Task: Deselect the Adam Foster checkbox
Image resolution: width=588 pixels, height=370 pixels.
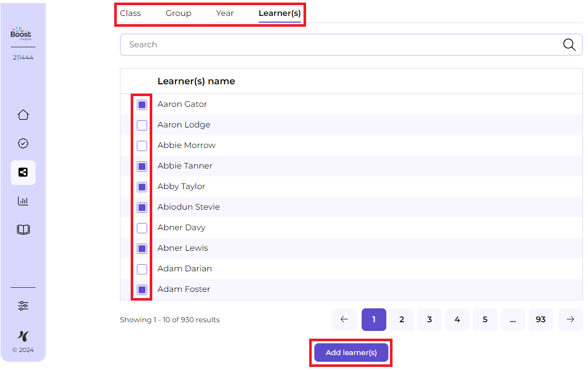Action: pyautogui.click(x=142, y=290)
